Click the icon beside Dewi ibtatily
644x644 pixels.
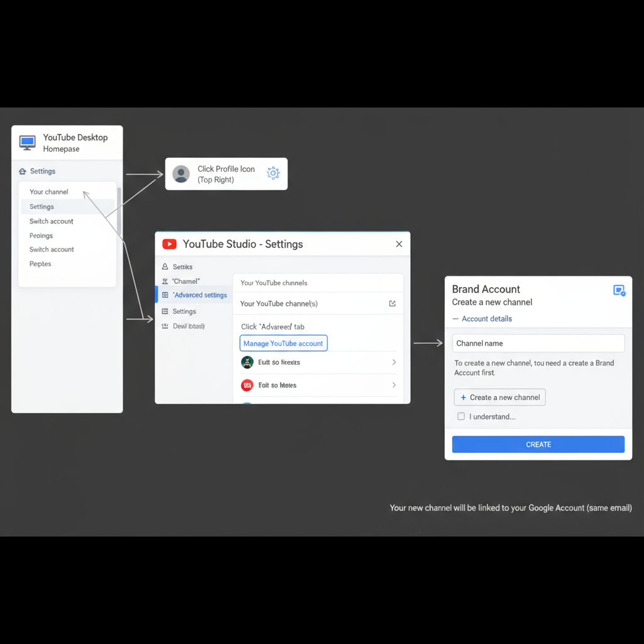pos(165,326)
